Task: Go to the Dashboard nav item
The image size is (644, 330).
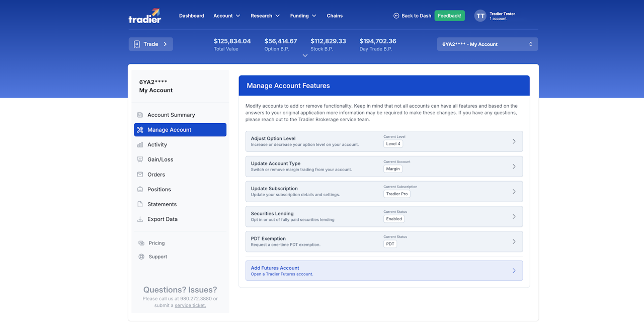Action: (192, 16)
